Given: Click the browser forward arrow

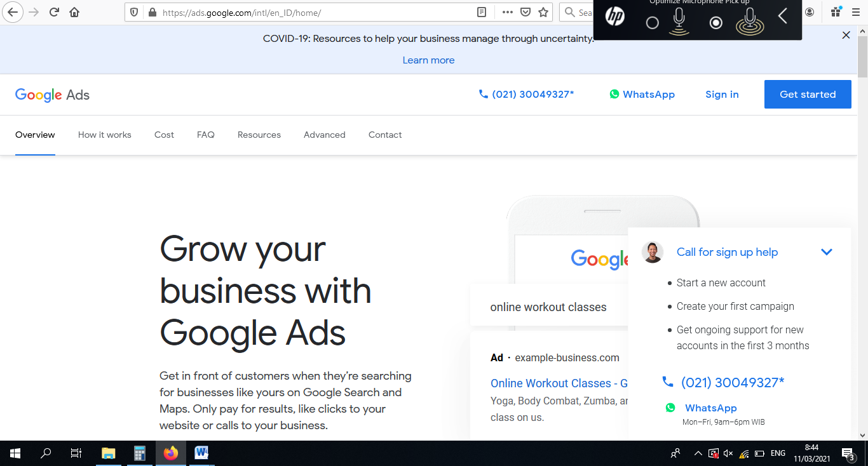Looking at the screenshot, I should [x=34, y=12].
